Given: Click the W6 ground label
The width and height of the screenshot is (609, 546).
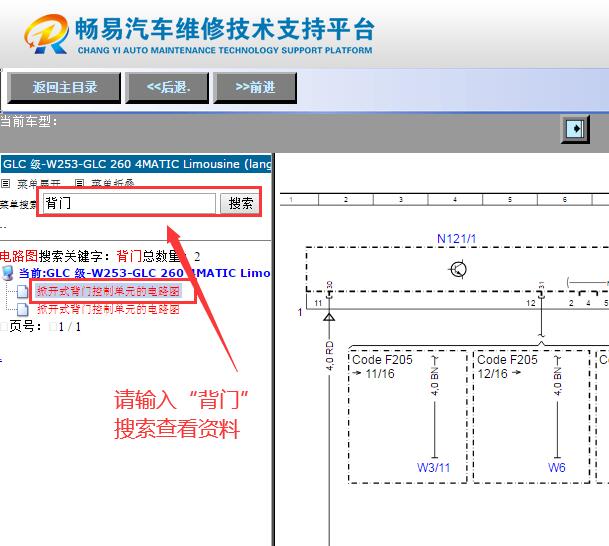Looking at the screenshot, I should [x=557, y=467].
